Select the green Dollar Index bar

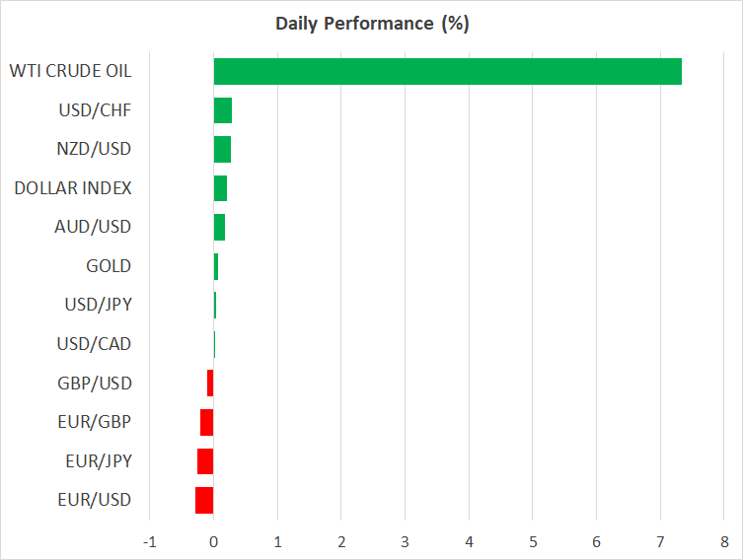point(220,188)
